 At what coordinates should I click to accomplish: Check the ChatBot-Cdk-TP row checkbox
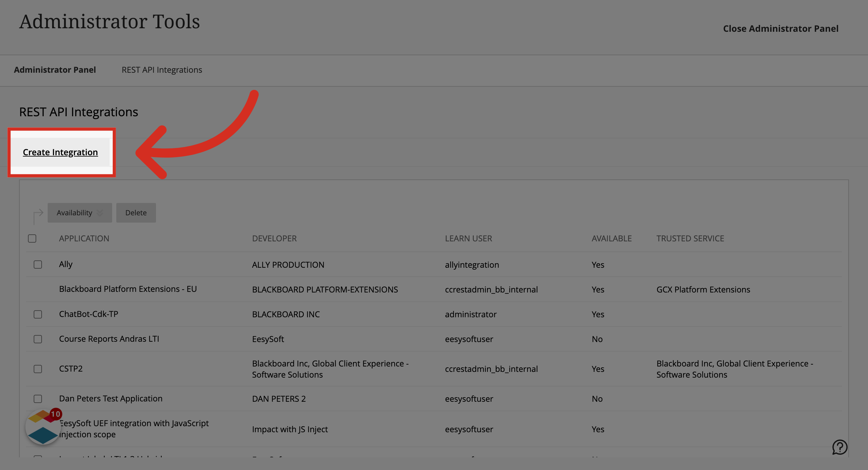[38, 314]
